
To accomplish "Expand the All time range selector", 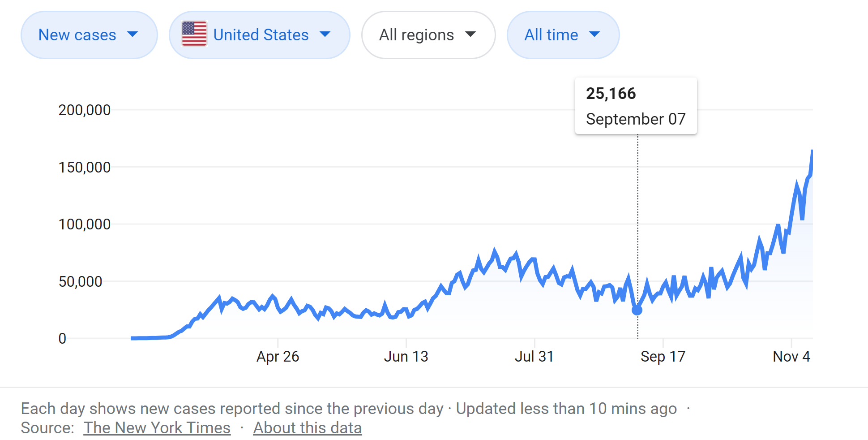I will (x=563, y=35).
